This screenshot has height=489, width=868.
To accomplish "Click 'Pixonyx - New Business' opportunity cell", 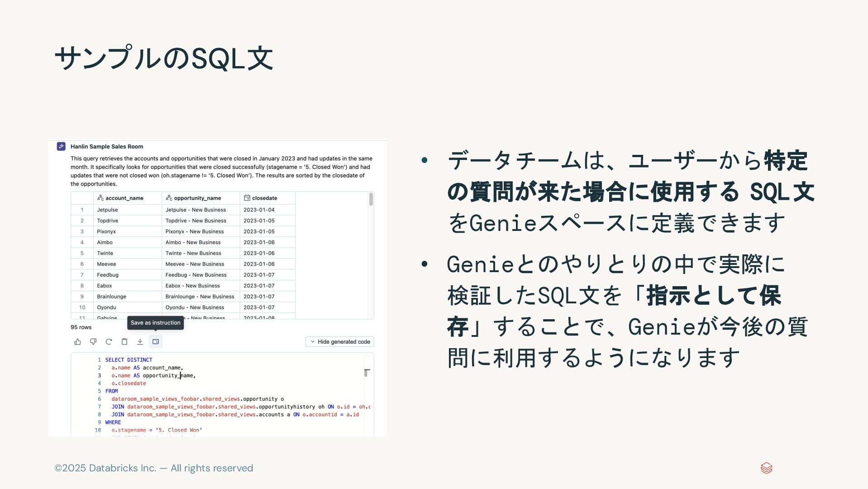I will point(201,231).
